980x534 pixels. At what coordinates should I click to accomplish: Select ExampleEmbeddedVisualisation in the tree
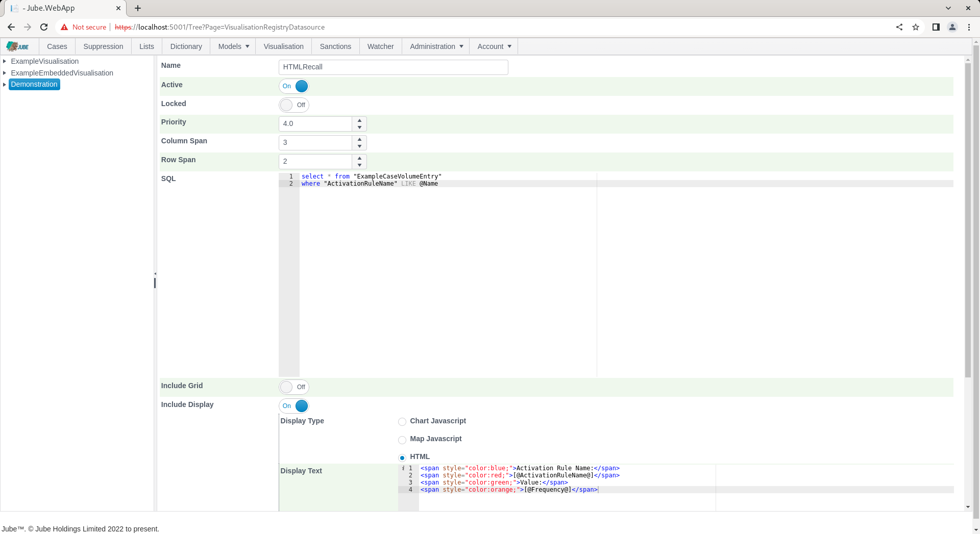(62, 73)
